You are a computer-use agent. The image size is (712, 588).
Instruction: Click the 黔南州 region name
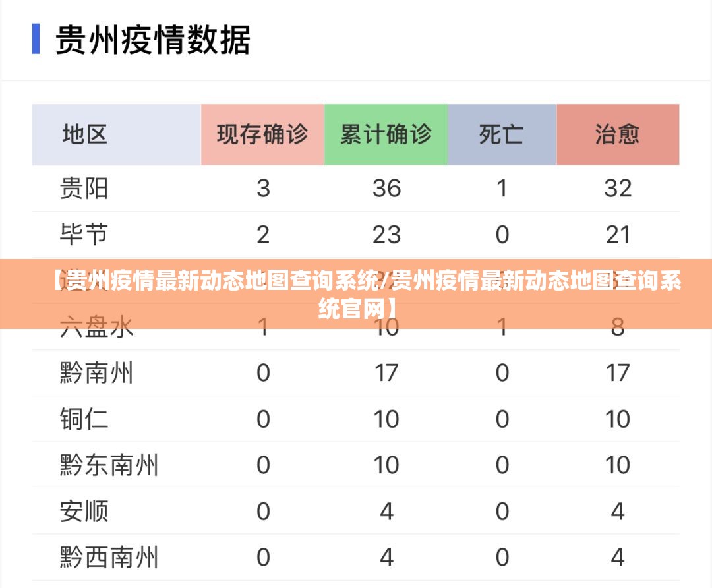96,373
